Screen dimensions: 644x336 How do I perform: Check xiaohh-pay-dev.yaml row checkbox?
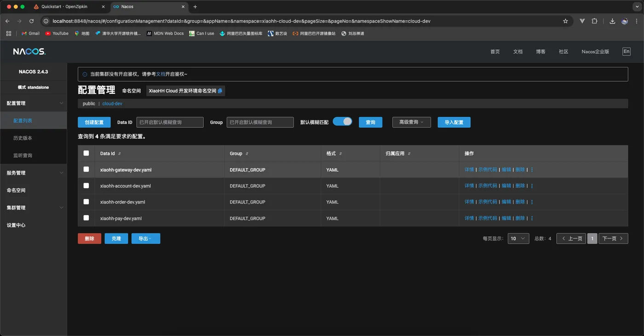(x=86, y=218)
